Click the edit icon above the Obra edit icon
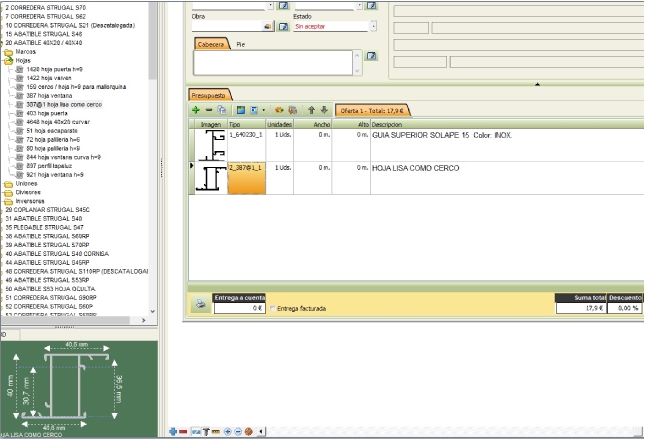645x439 pixels. pos(283,5)
